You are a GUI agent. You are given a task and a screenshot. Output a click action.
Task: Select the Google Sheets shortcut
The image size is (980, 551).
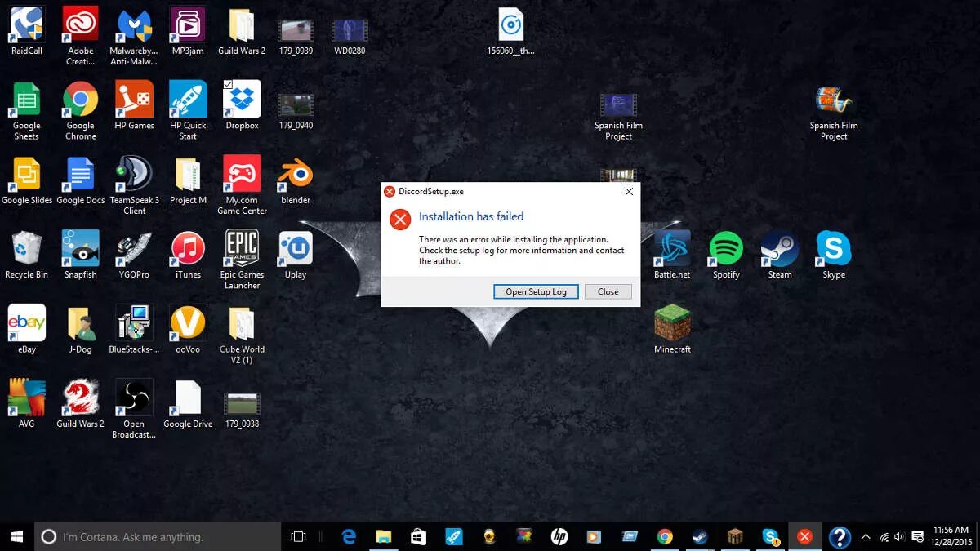pyautogui.click(x=27, y=111)
